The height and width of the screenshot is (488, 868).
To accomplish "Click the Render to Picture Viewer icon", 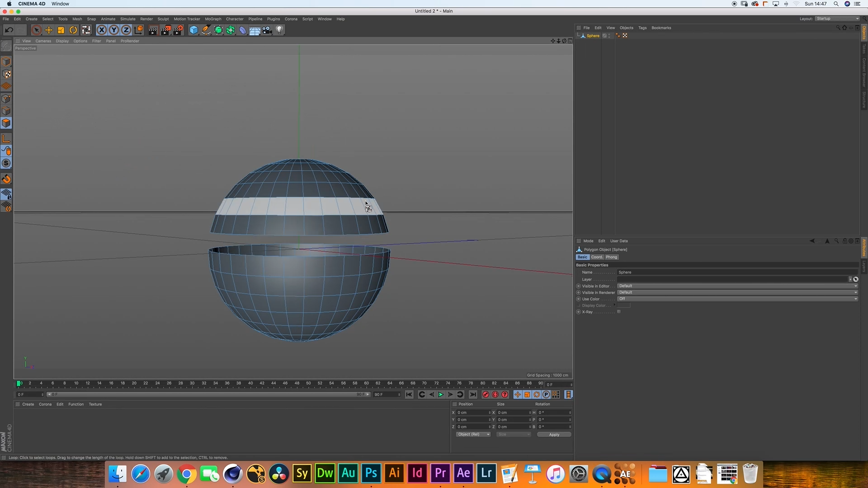I will click(x=165, y=30).
